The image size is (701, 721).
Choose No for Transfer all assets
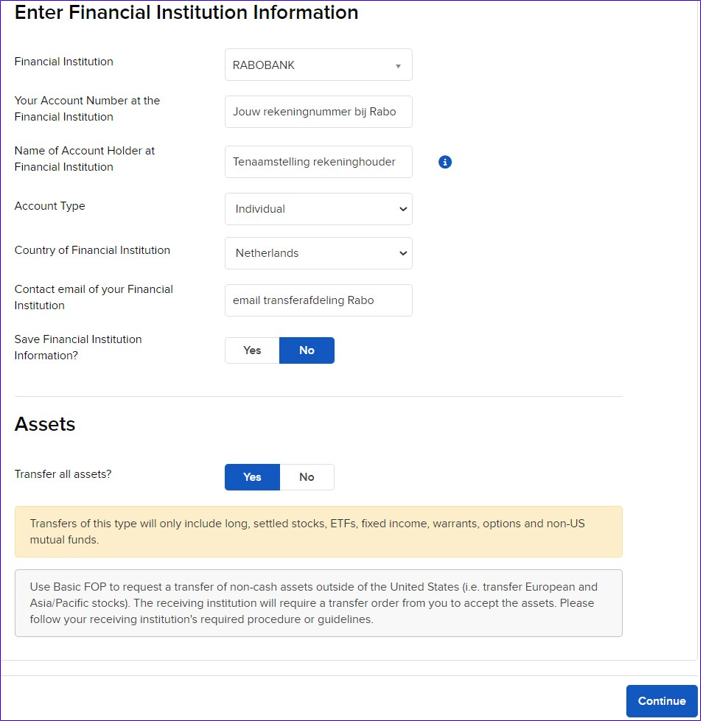306,477
